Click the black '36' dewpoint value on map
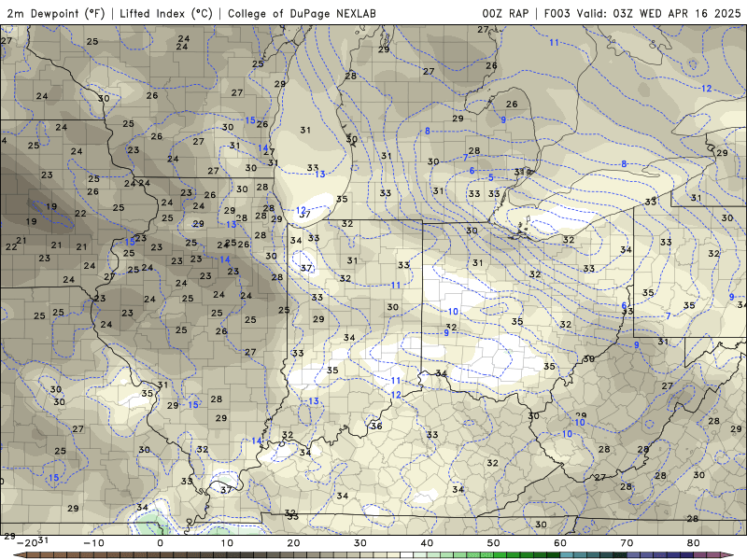 point(376,426)
